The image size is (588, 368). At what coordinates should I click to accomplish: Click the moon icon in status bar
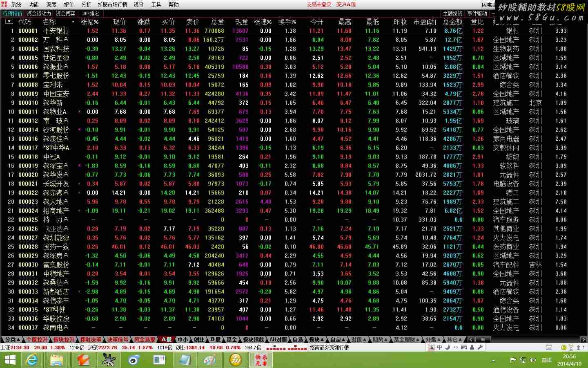448,348
